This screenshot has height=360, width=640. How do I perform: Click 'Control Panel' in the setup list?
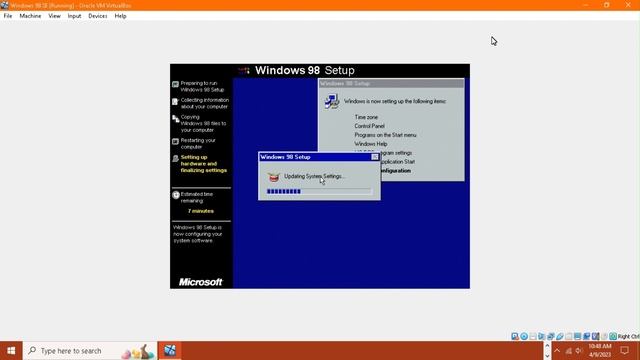point(369,126)
